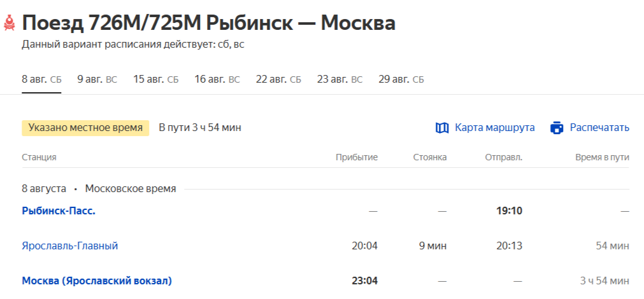Screen dimensions: 644x299
Task: Click the printer icon
Action: pyautogui.click(x=557, y=128)
